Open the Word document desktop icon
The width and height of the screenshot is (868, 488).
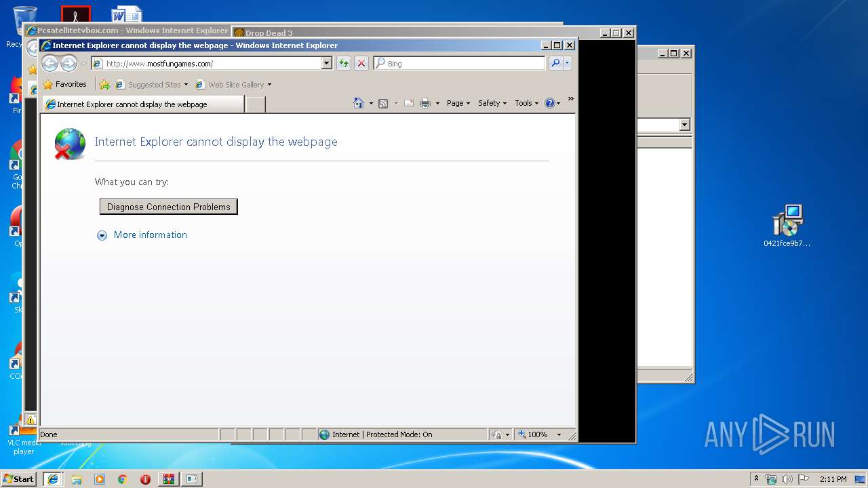coord(127,15)
